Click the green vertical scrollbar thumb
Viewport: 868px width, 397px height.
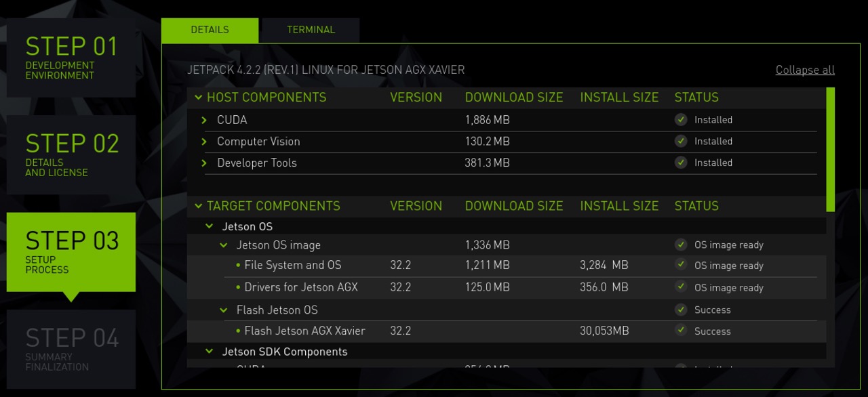831,149
